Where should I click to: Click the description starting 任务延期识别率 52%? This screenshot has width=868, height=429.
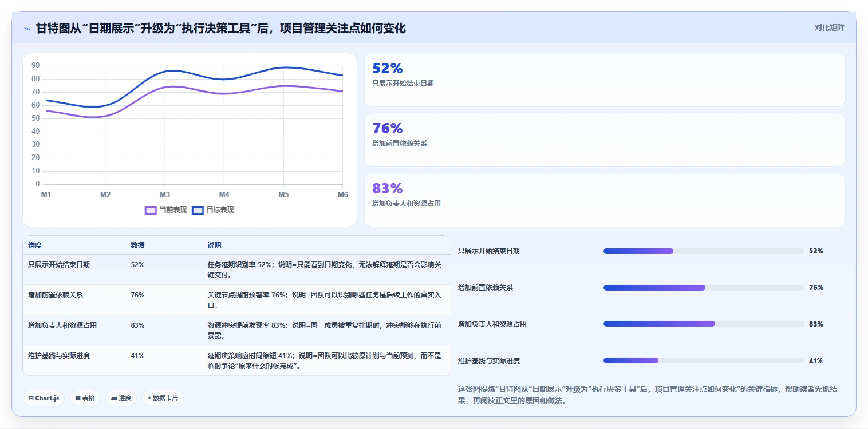325,270
